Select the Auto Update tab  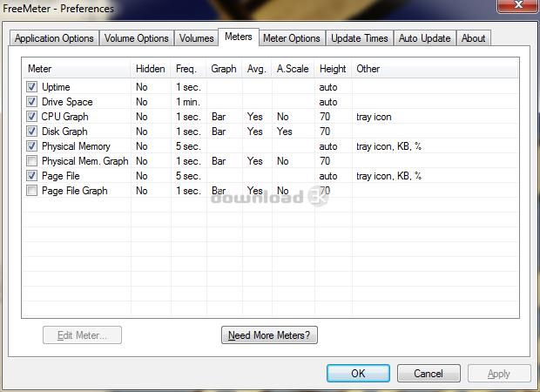424,38
